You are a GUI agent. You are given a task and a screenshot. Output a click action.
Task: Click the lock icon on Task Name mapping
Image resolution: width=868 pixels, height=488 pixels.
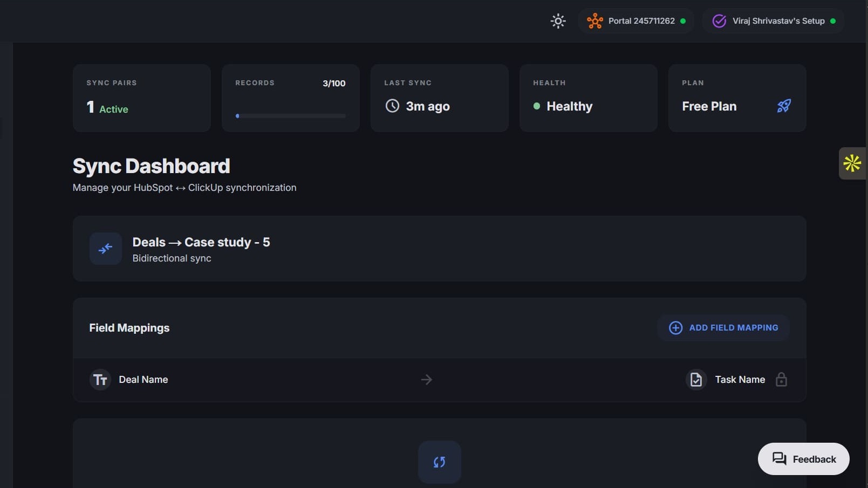(x=781, y=380)
